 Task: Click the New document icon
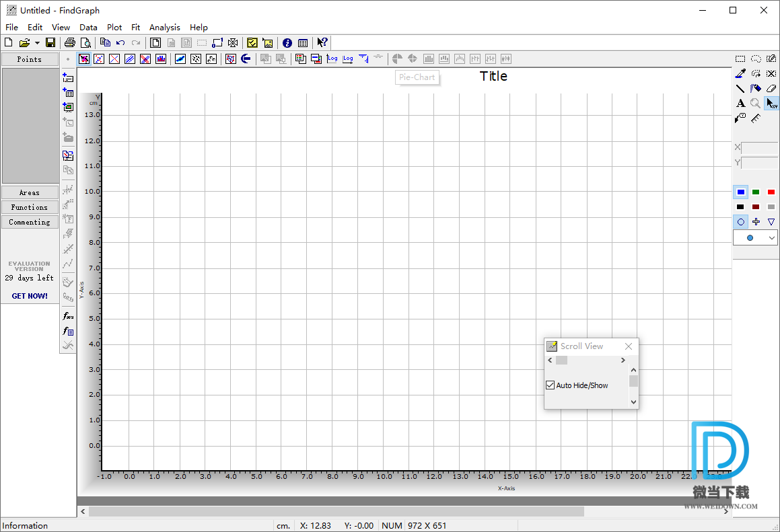(x=9, y=43)
